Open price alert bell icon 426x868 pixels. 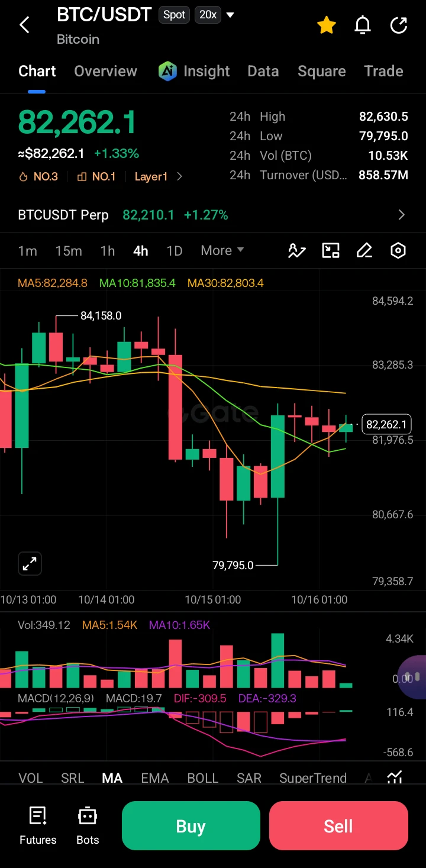[x=362, y=25]
